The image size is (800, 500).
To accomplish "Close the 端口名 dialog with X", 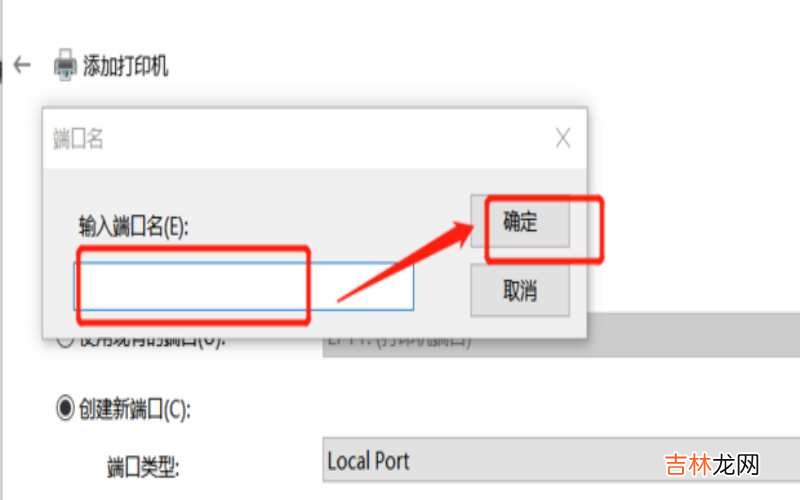I will pyautogui.click(x=563, y=138).
